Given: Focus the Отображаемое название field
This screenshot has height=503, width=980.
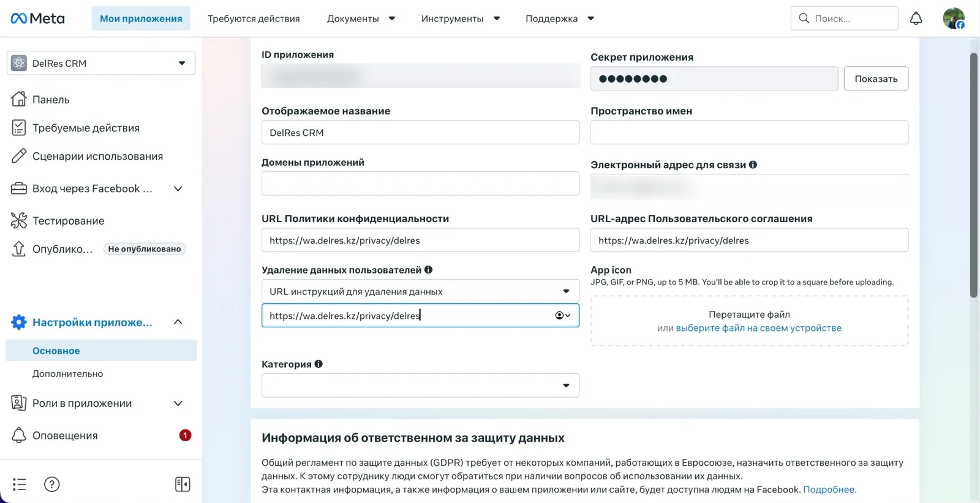Looking at the screenshot, I should click(420, 132).
